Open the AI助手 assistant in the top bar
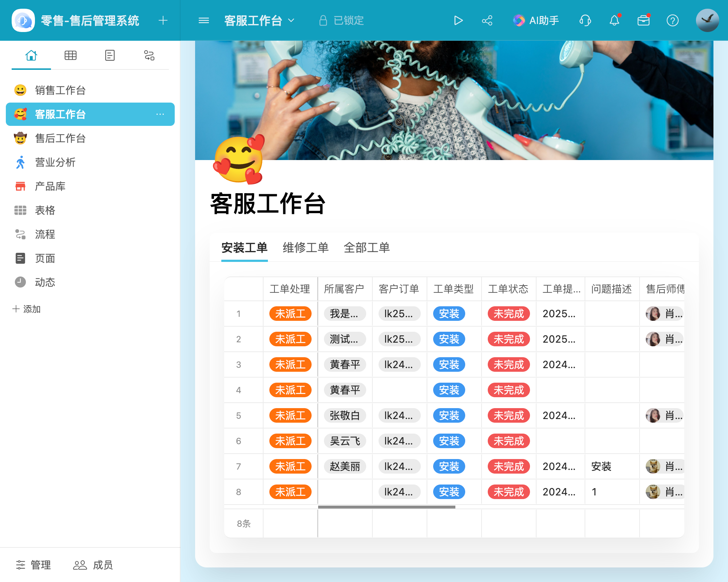This screenshot has width=728, height=582. click(x=536, y=20)
